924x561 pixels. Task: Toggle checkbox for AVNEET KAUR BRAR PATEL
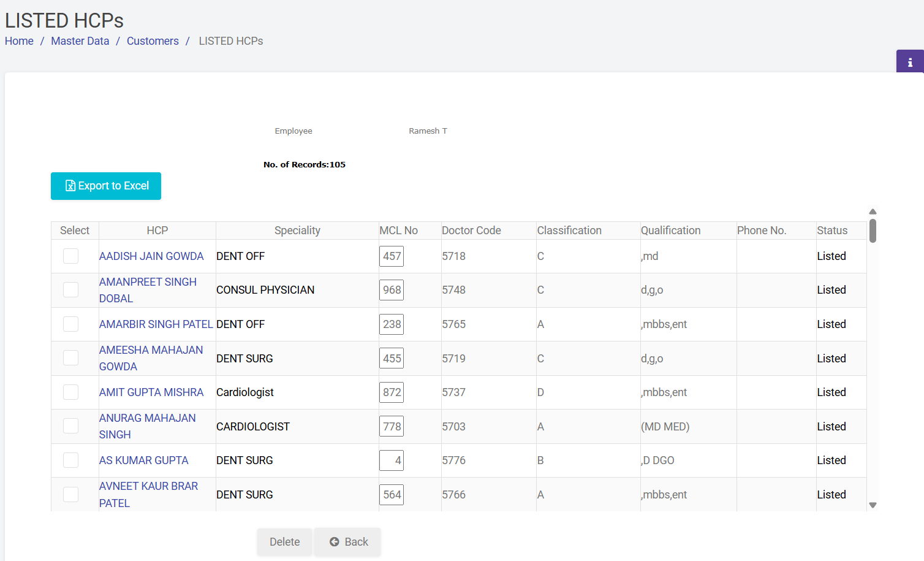(x=71, y=495)
